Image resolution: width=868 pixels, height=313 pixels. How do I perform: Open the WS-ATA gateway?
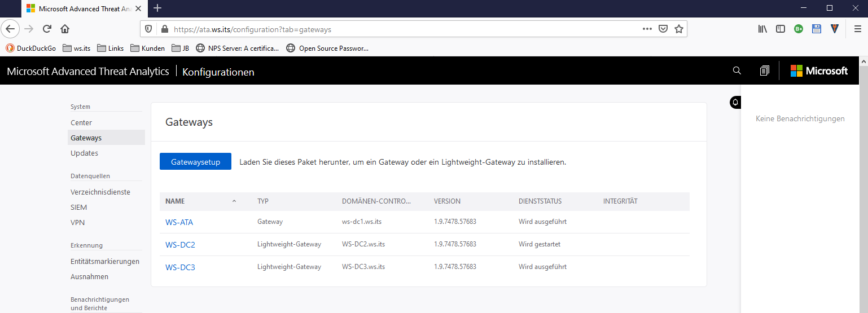[179, 222]
